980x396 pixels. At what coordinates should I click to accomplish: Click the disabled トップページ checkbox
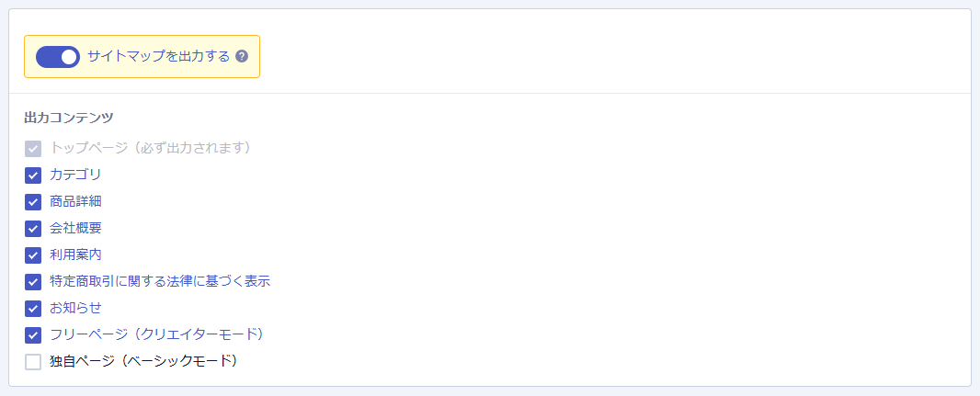pyautogui.click(x=33, y=149)
